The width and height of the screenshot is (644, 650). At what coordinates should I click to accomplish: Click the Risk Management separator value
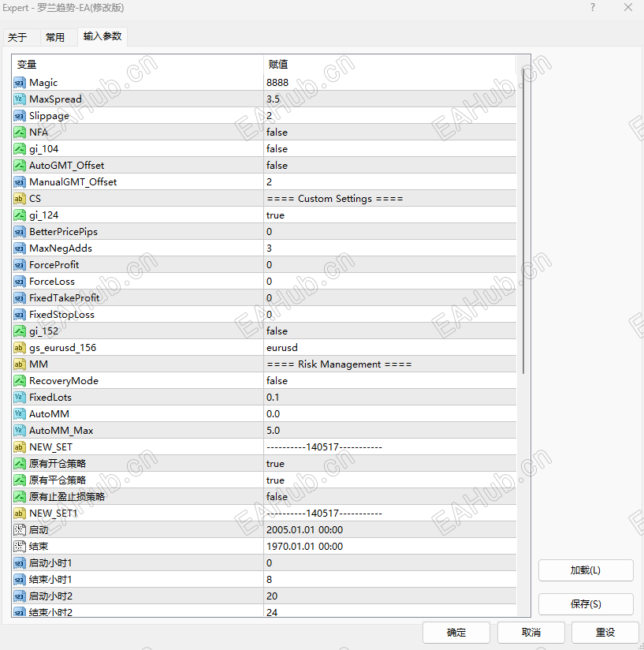pos(339,364)
